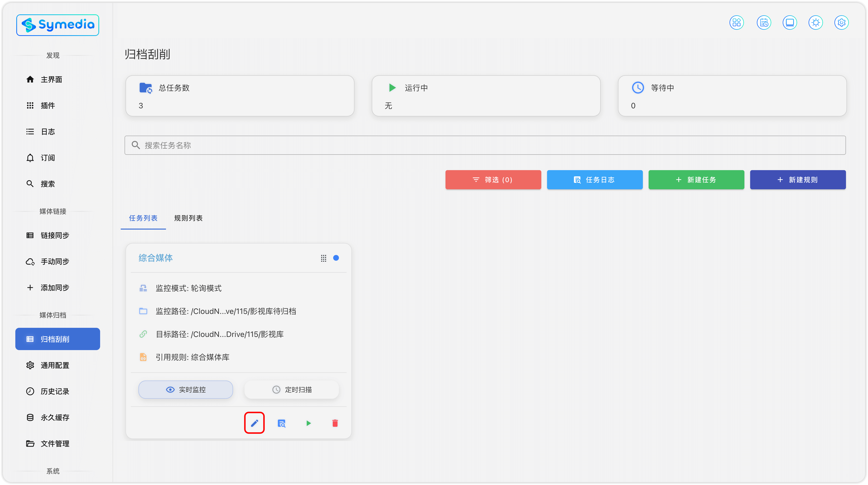Open the task log icon on the 综合媒体 card

pyautogui.click(x=281, y=423)
